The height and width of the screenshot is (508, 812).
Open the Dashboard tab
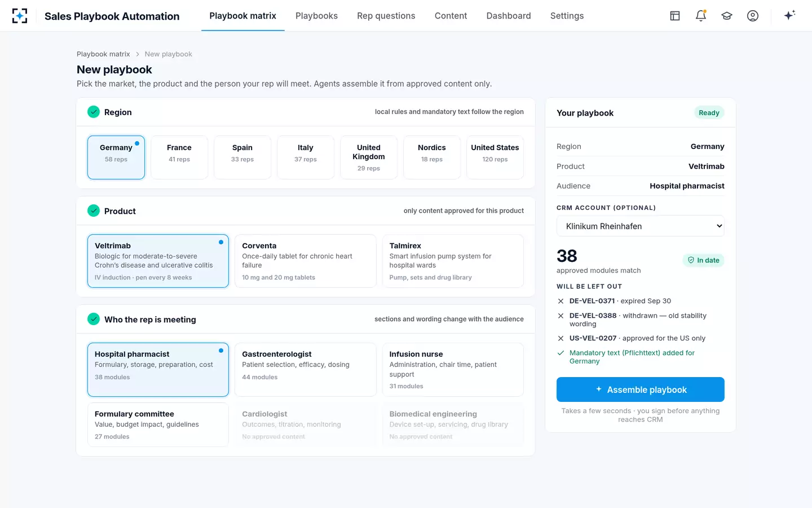pyautogui.click(x=509, y=16)
